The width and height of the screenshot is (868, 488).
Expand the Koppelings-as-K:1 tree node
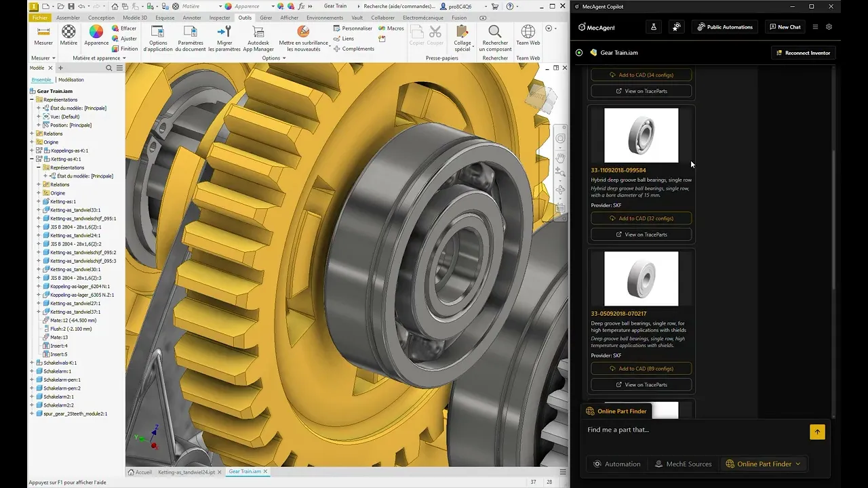coord(31,150)
